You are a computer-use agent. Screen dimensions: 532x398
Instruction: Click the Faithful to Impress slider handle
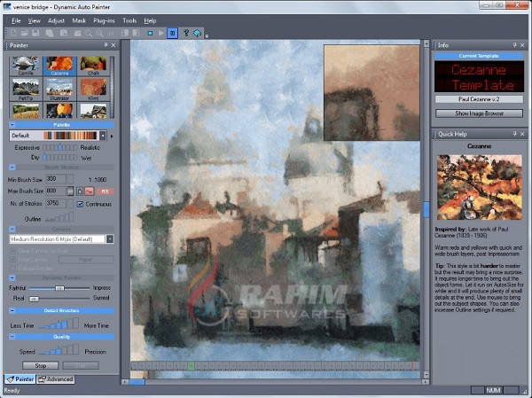59,288
